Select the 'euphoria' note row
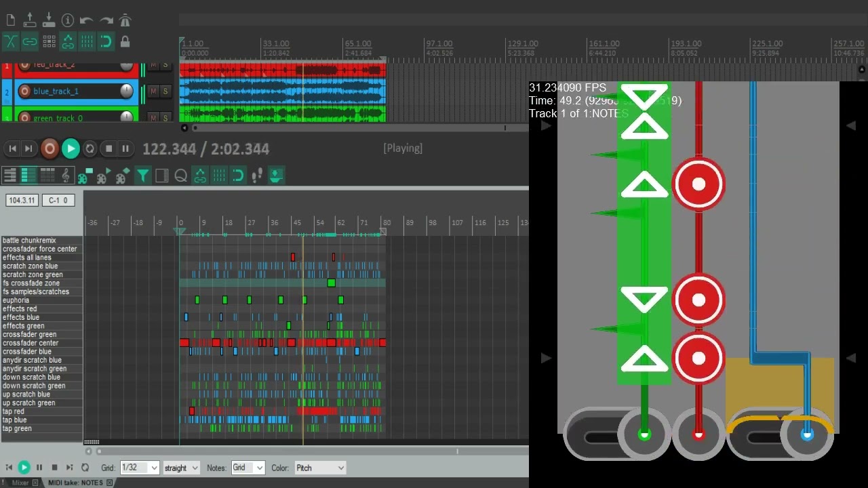 point(42,300)
